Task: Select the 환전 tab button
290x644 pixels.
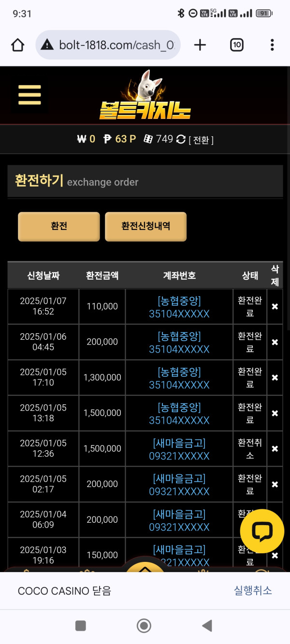Action: coord(59,226)
